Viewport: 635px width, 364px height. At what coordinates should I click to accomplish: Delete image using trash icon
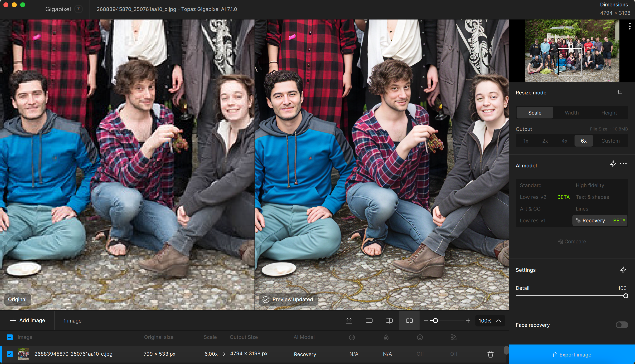[490, 354]
